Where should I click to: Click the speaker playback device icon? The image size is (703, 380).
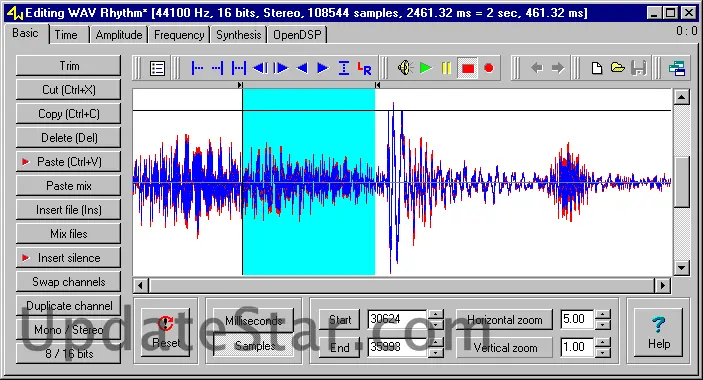click(405, 68)
